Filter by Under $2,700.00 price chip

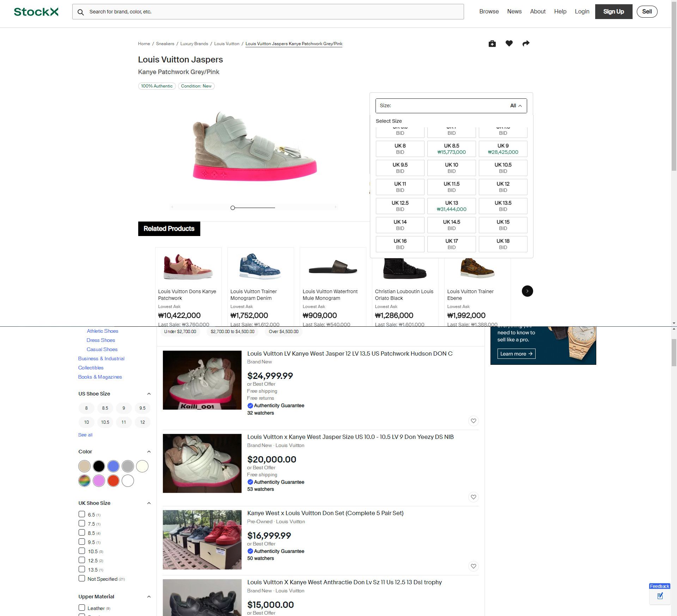click(180, 332)
